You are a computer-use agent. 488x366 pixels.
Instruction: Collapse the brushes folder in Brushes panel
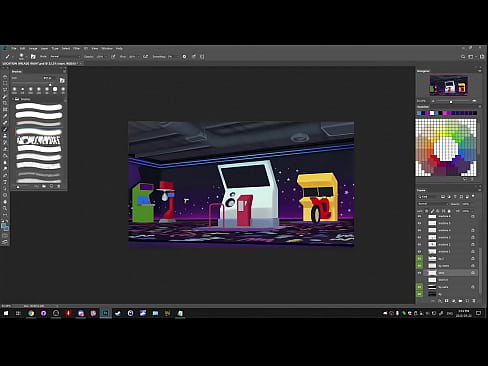(x=13, y=99)
